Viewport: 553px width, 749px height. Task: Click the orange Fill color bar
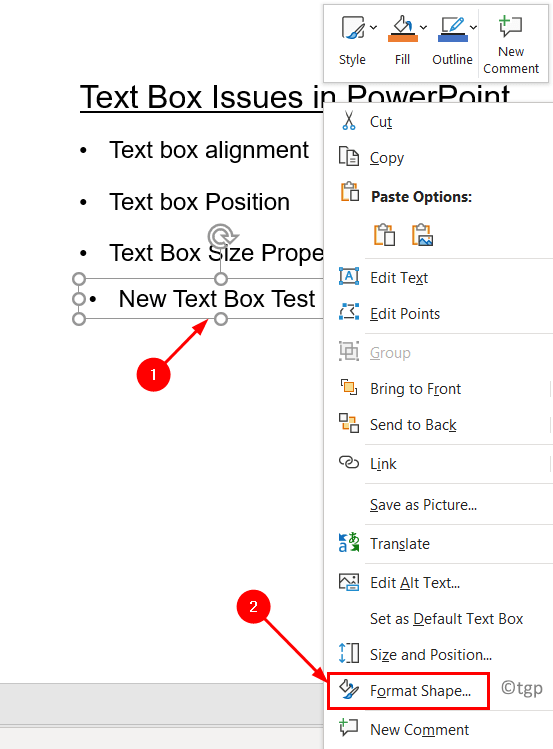403,38
